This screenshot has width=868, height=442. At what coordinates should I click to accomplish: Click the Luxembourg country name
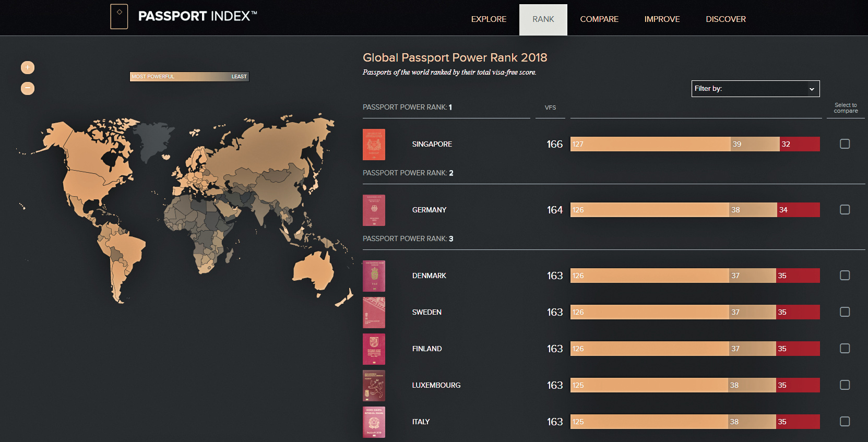436,385
